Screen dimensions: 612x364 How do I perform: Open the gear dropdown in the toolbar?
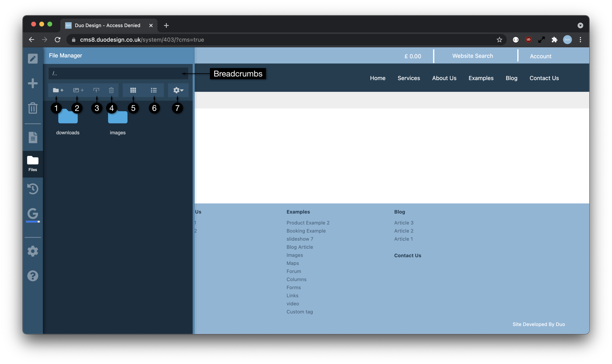(177, 90)
